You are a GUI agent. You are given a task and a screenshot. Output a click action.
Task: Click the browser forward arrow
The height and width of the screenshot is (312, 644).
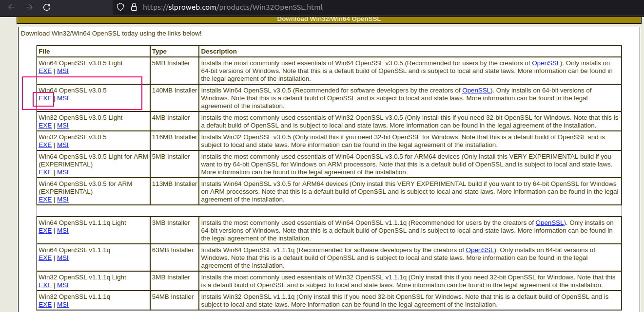(x=29, y=7)
